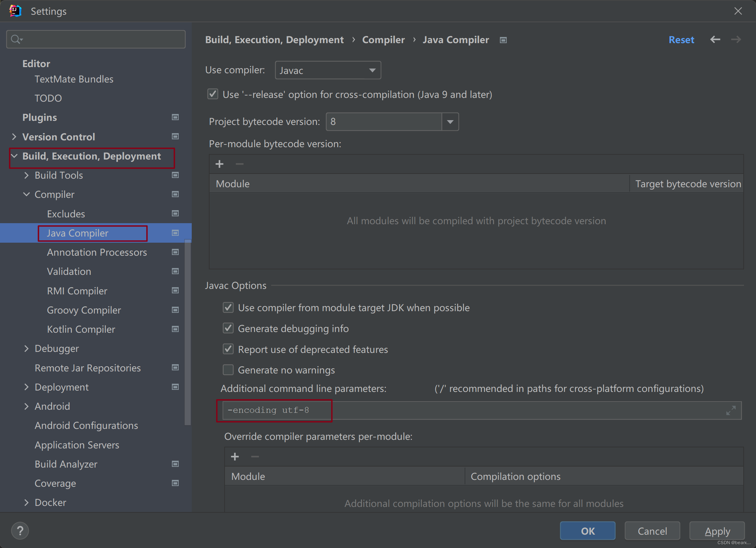Open the Project bytecode version dropdown

point(450,122)
